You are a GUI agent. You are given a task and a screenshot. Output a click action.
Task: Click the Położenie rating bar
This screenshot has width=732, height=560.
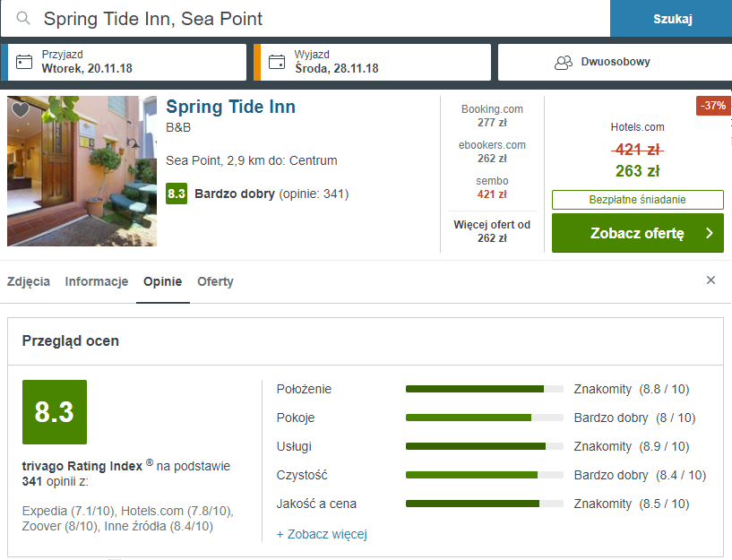pos(484,389)
